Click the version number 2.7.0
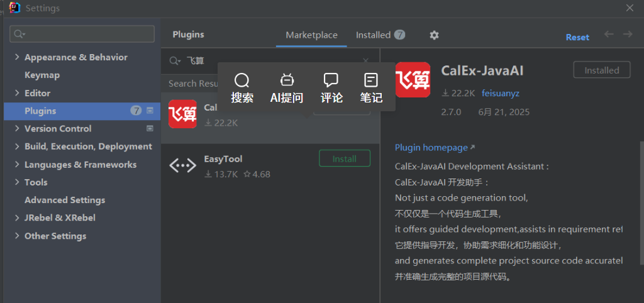Screen dimensions: 644x303 pos(451,112)
